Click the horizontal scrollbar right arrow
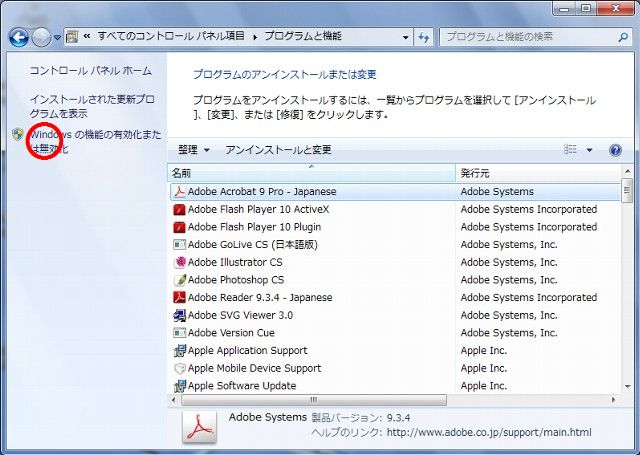 click(x=613, y=400)
